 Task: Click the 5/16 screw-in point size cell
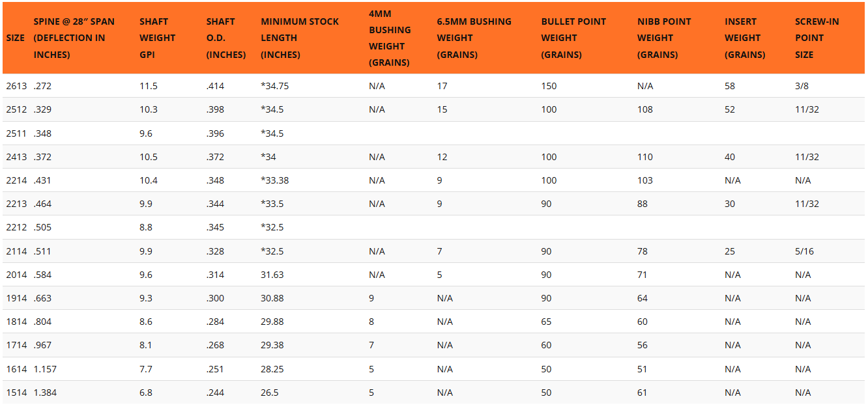804,251
